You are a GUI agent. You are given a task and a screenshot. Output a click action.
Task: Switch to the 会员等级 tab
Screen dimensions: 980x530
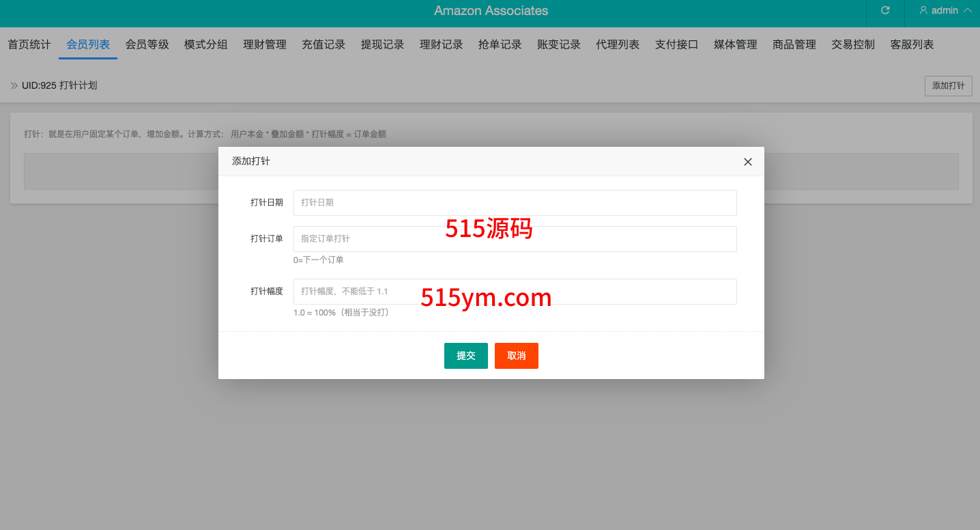(147, 44)
